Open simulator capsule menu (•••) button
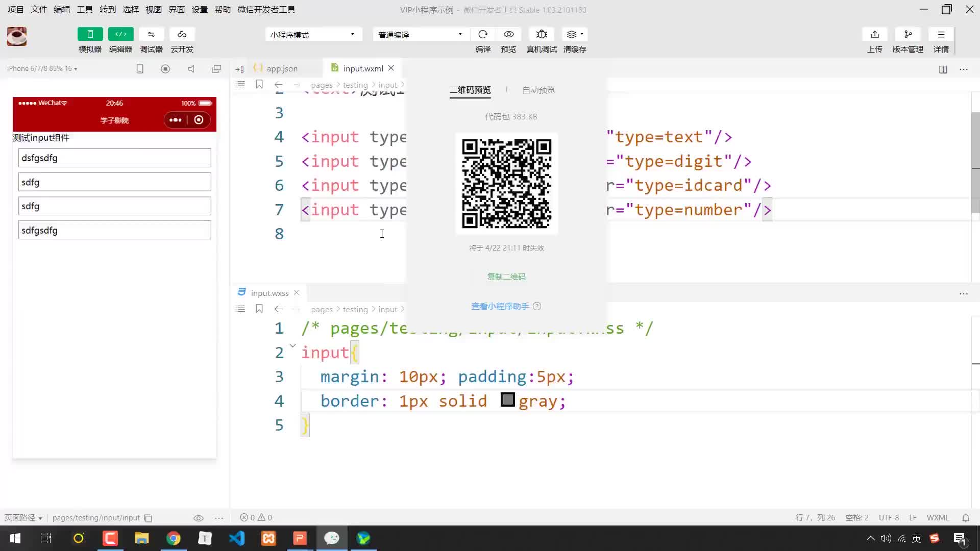The image size is (980, 551). tap(175, 120)
